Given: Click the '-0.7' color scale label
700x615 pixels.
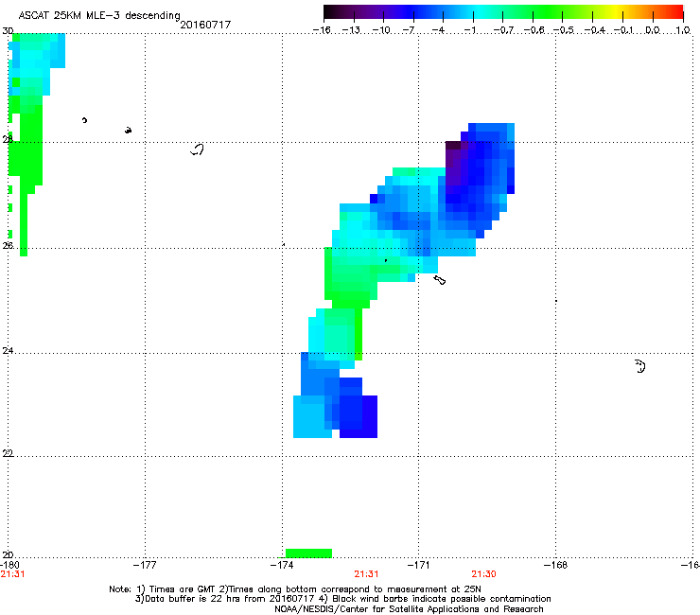Looking at the screenshot, I should [x=503, y=30].
